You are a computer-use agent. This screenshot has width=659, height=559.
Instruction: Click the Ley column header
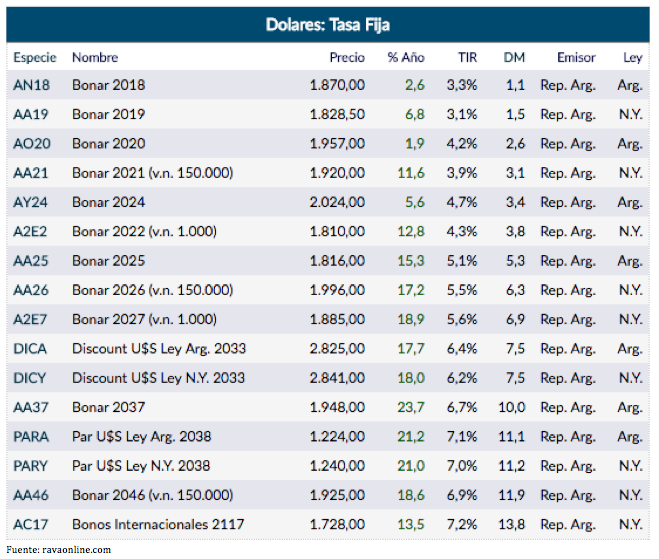pyautogui.click(x=632, y=58)
